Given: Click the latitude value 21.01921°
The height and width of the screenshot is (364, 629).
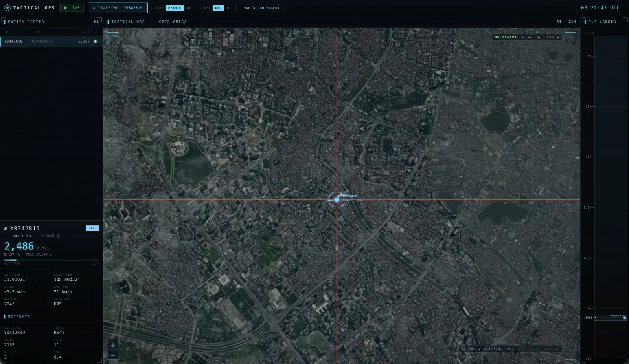Looking at the screenshot, I should 16,280.
